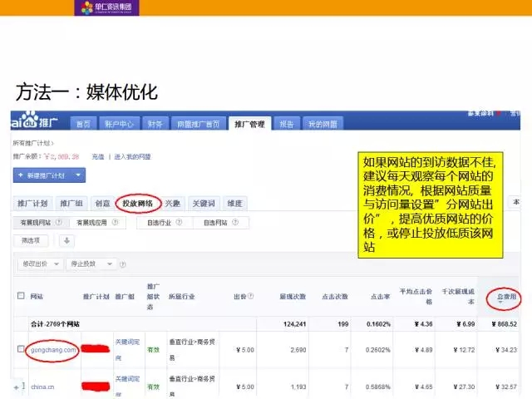Open the 首页 navigation tab
The width and height of the screenshot is (532, 399).
tap(83, 124)
